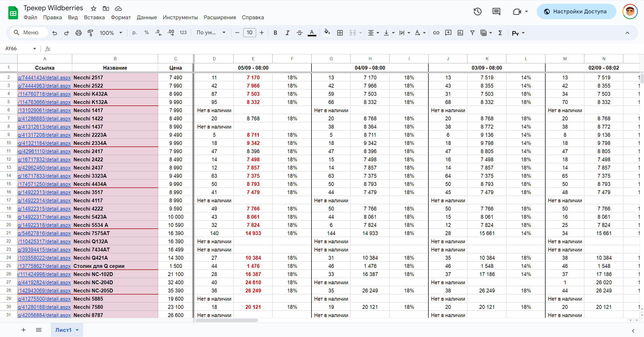
Task: Open the Расширения menu
Action: (220, 17)
